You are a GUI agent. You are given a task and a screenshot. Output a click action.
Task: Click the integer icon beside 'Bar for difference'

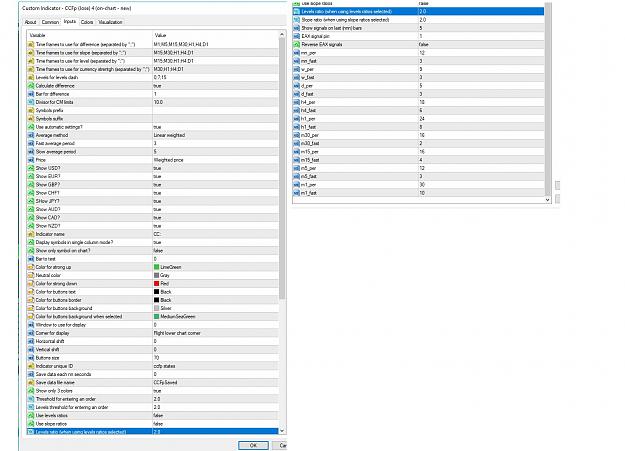31,94
